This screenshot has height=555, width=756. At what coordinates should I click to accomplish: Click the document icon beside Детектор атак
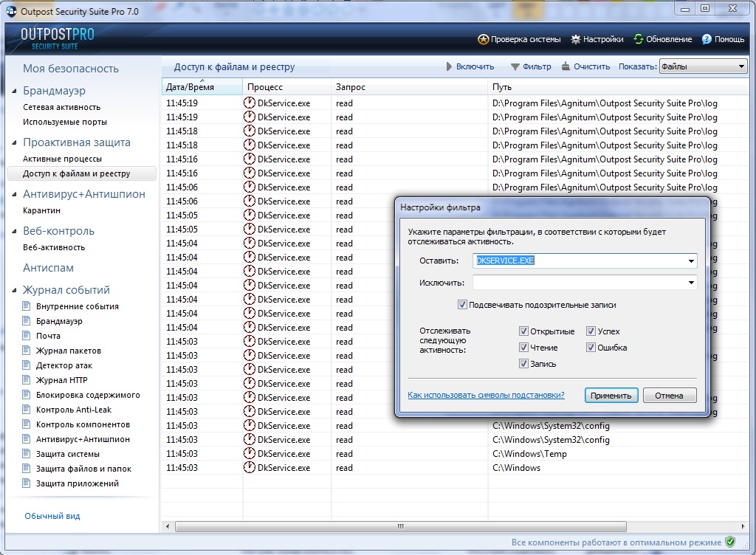(x=27, y=365)
